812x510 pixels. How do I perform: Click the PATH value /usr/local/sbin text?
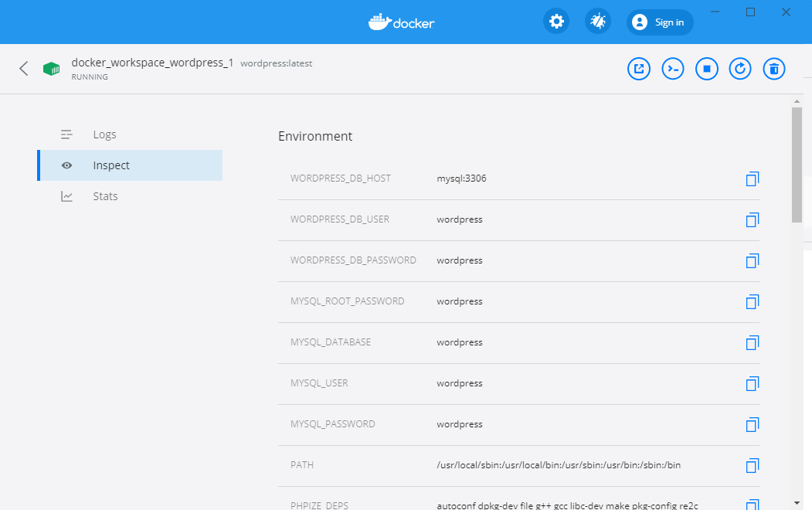click(x=559, y=465)
